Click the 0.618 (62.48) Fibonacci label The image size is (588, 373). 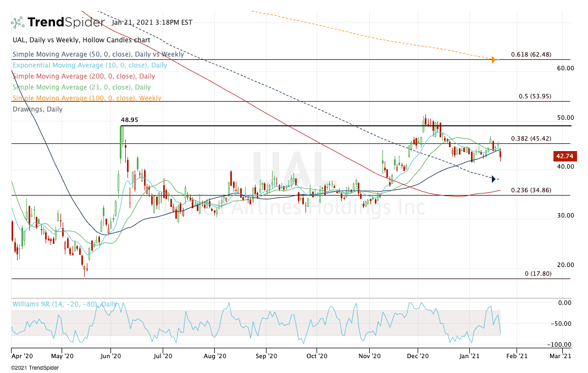tap(531, 54)
